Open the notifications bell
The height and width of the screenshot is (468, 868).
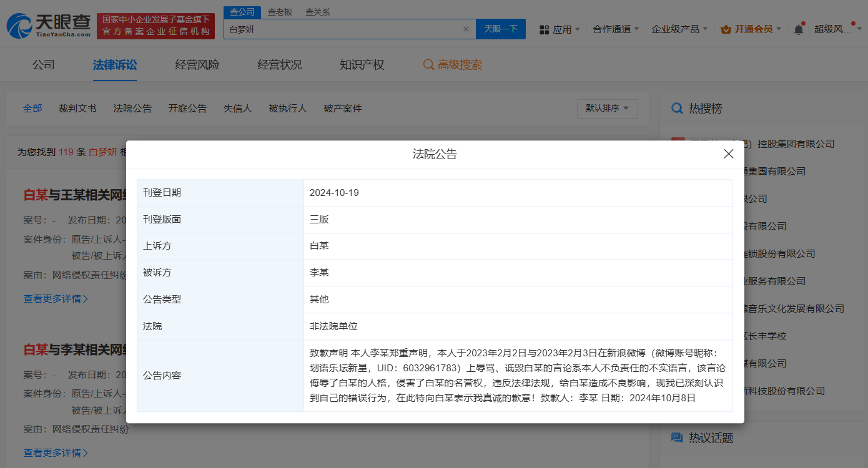point(799,29)
